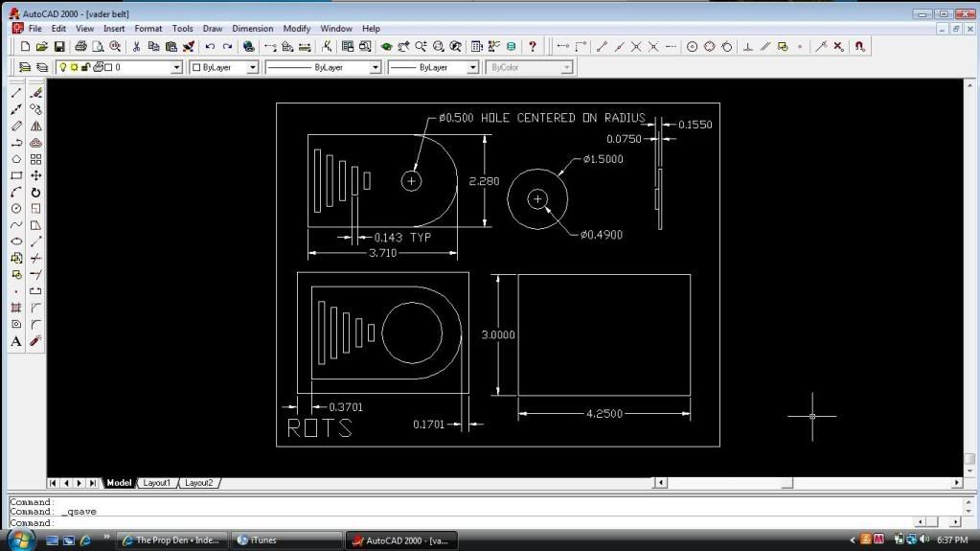Open iTunes from the taskbar
This screenshot has width=980, height=551.
click(286, 540)
